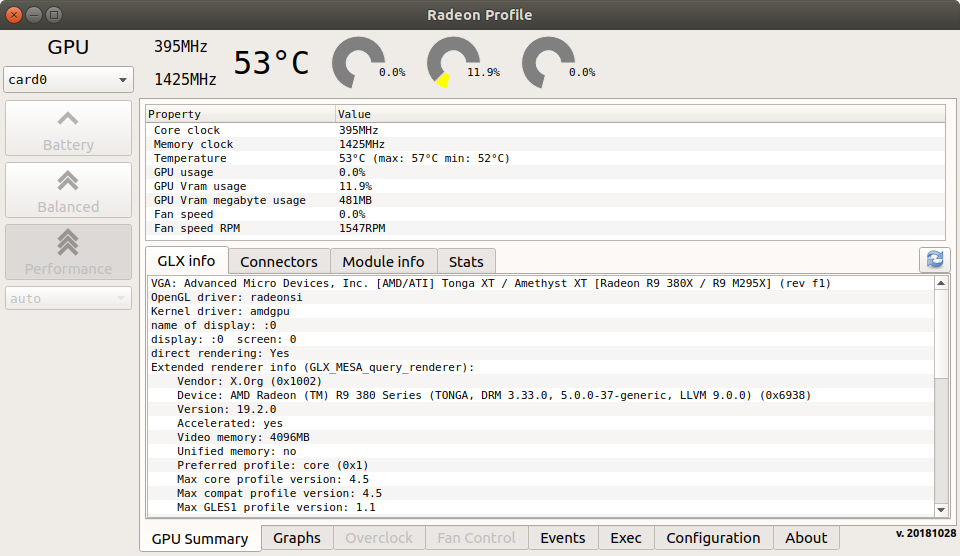Screen dimensions: 960x556
Task: Click the large 53°C temperature readout
Action: 271,62
